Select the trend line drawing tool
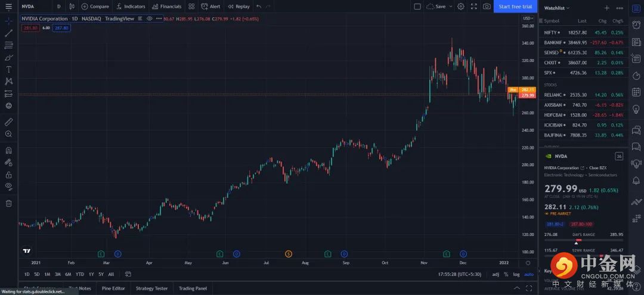 tap(8, 33)
